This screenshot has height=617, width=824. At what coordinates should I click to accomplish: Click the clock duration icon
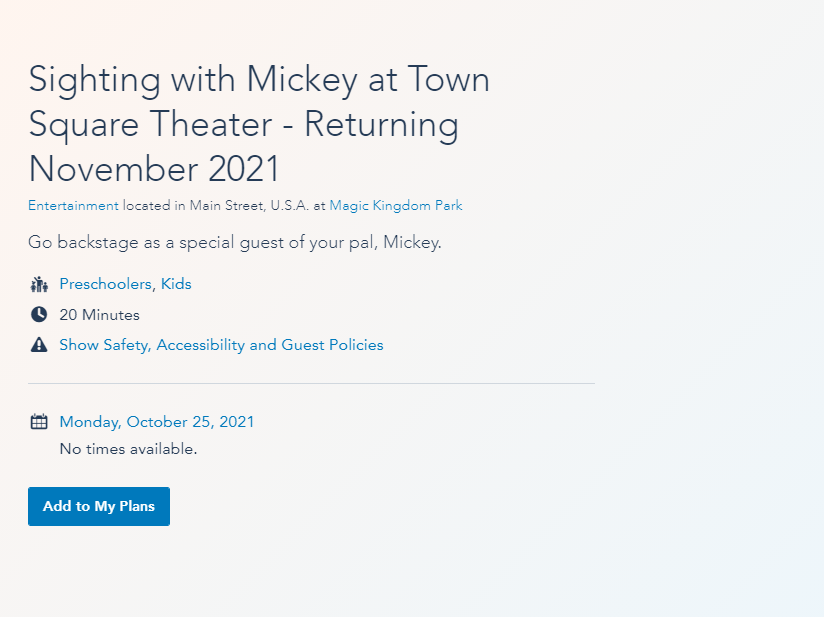39,315
